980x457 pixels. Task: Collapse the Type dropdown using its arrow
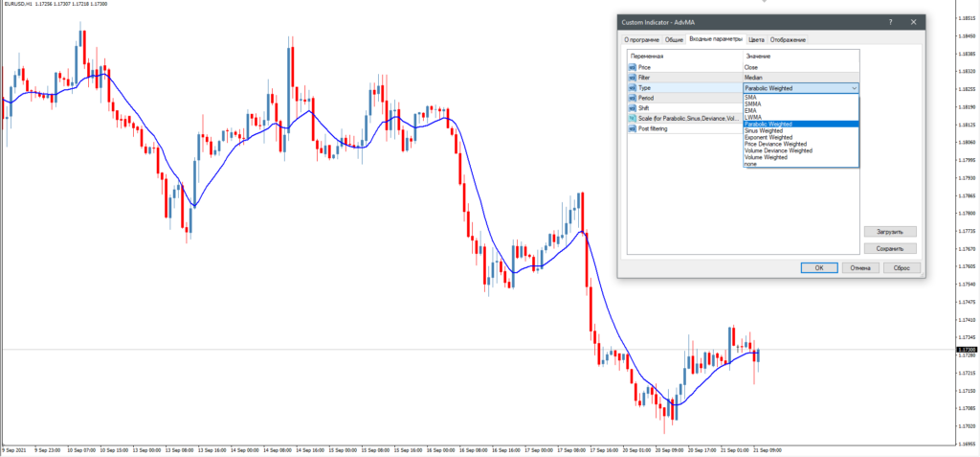pyautogui.click(x=854, y=88)
